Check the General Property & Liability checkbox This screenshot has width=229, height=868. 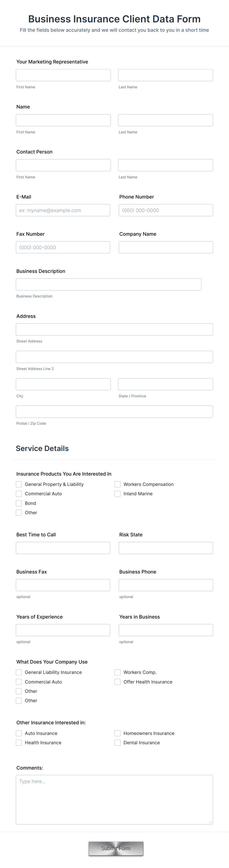pos(19,484)
